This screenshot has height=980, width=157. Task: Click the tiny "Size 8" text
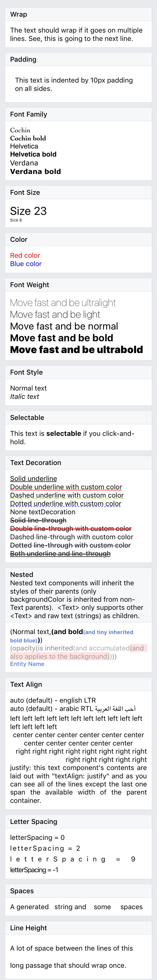click(16, 220)
